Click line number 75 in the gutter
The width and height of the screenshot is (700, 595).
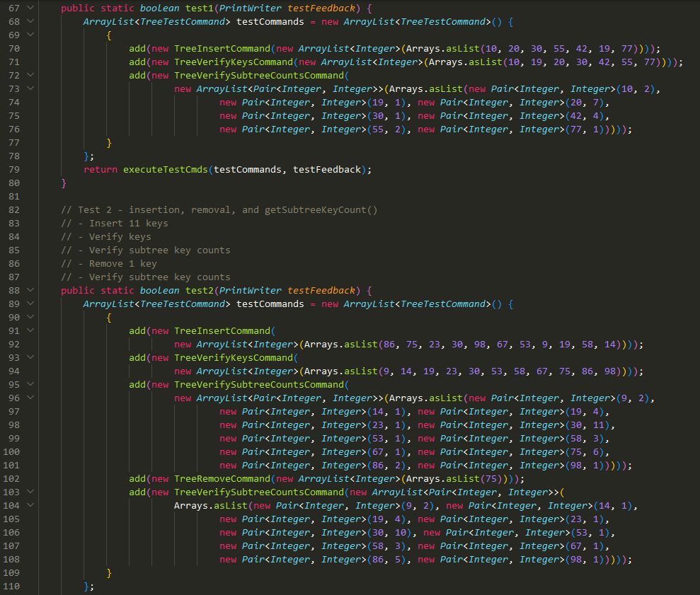13,115
